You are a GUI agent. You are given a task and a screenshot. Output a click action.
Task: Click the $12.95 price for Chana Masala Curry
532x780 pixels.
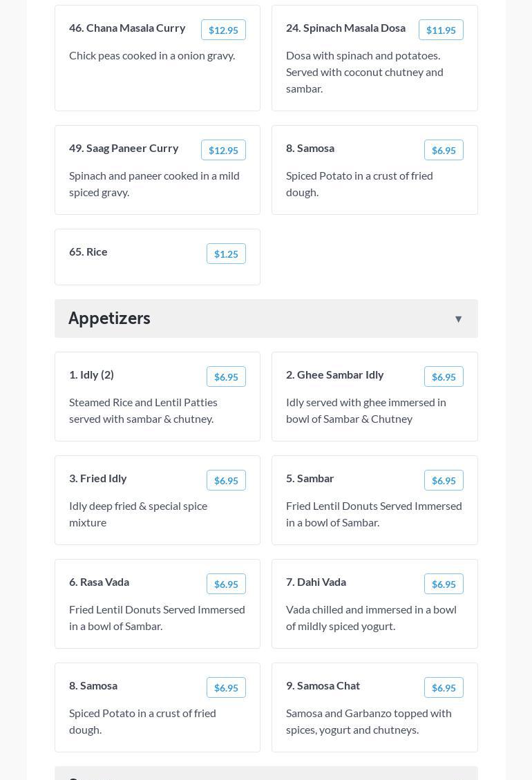tap(223, 30)
